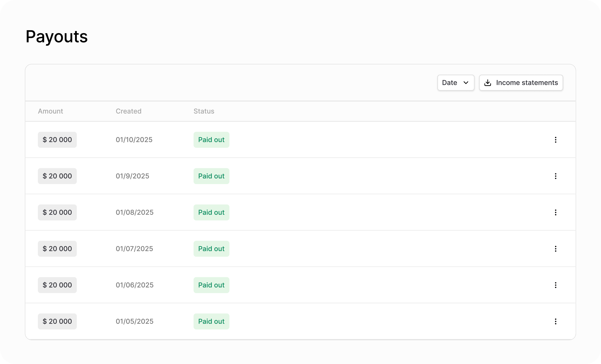Show row options for 01/05/2025 payout
This screenshot has width=601, height=364.
[555, 322]
